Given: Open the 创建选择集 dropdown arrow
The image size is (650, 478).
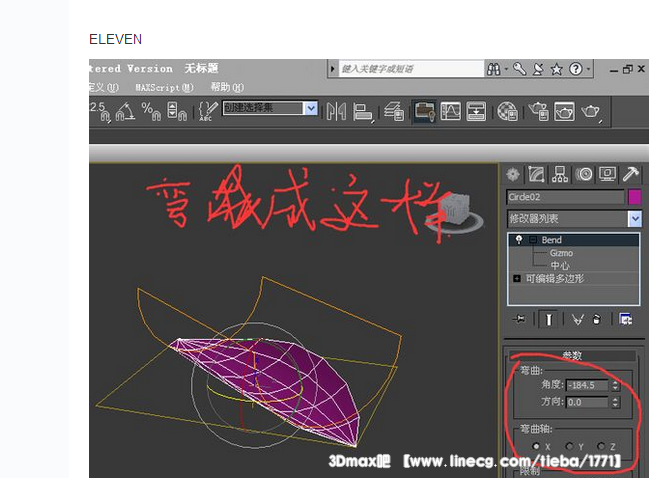Looking at the screenshot, I should coord(311,108).
